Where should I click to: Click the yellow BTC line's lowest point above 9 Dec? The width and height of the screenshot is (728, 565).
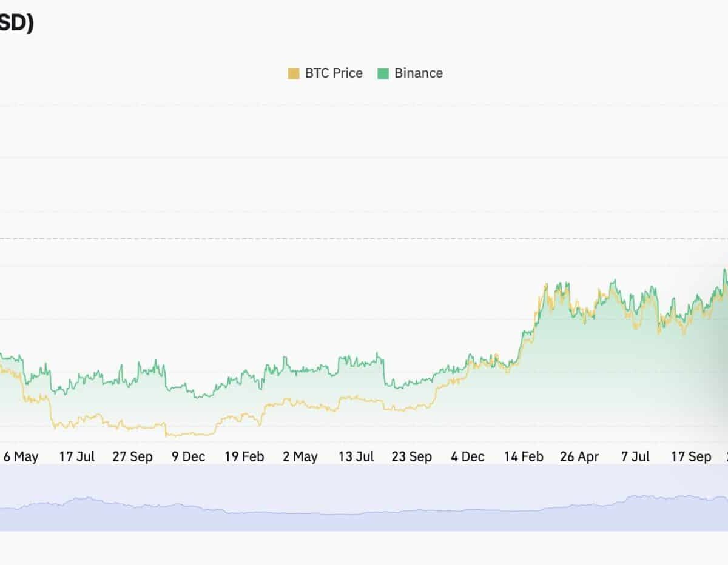point(167,435)
